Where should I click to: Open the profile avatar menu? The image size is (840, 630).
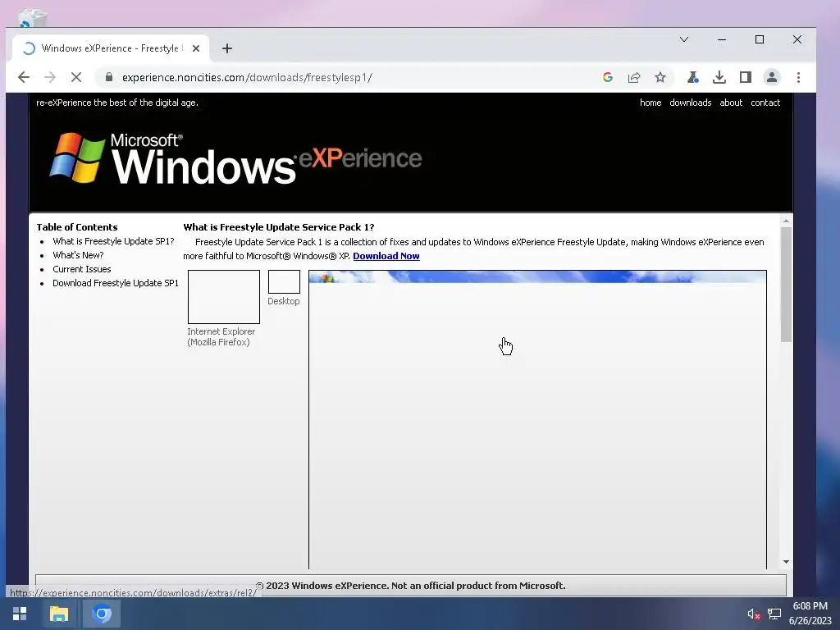point(771,77)
